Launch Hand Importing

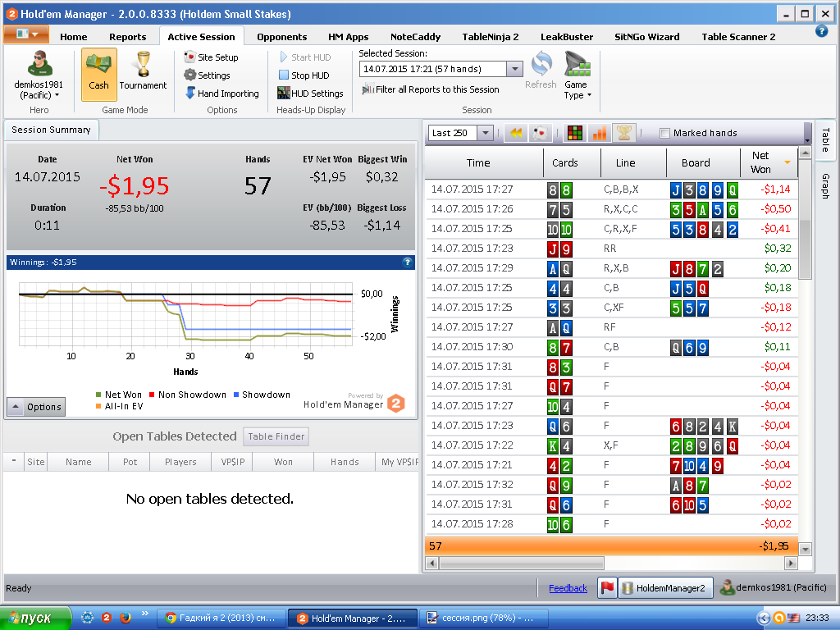pos(221,94)
